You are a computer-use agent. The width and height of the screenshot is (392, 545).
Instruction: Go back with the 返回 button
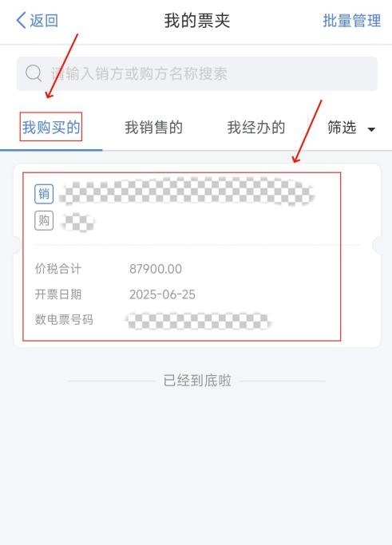coord(38,20)
